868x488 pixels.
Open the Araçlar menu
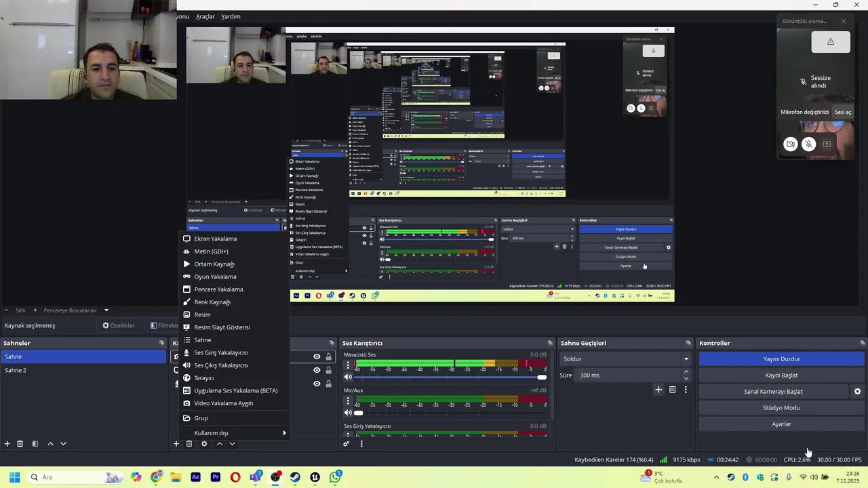point(205,16)
